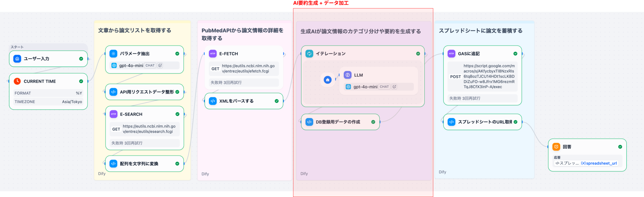
Task: Click the CURRENT TIME clock icon
Action: click(x=17, y=81)
